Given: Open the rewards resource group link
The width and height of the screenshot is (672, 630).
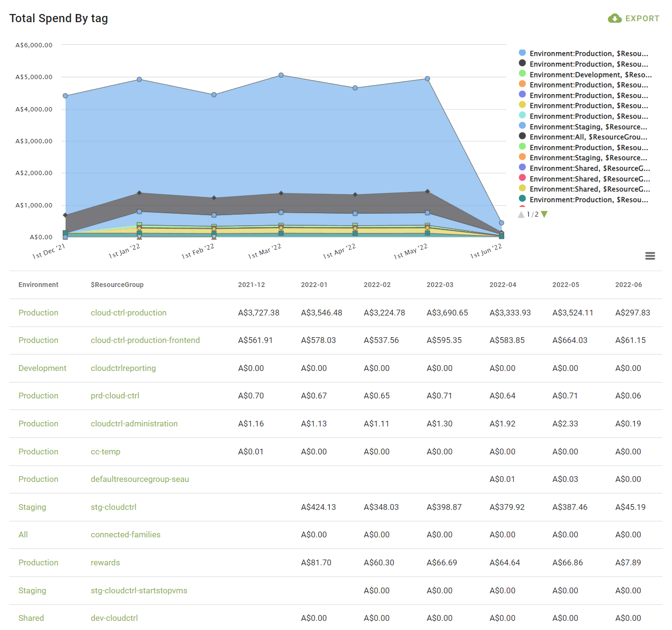Looking at the screenshot, I should click(105, 562).
